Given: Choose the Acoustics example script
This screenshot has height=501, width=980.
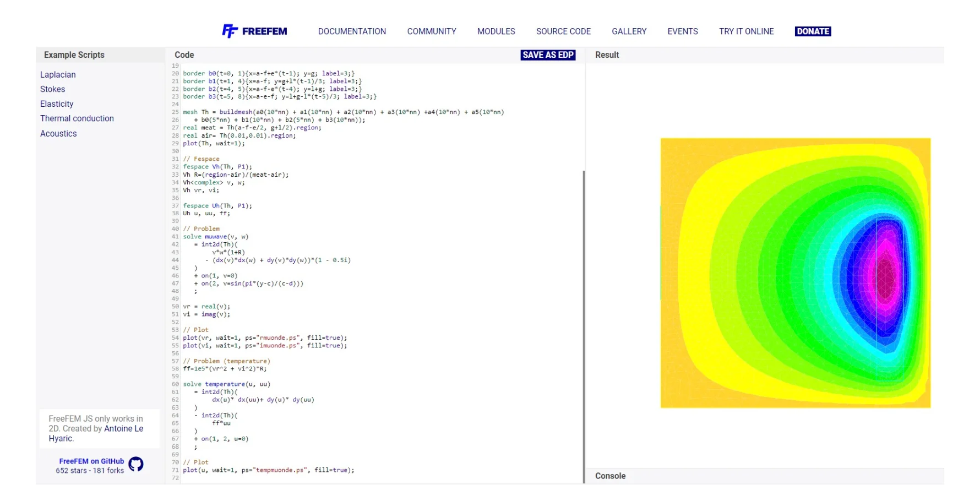Looking at the screenshot, I should (x=58, y=134).
